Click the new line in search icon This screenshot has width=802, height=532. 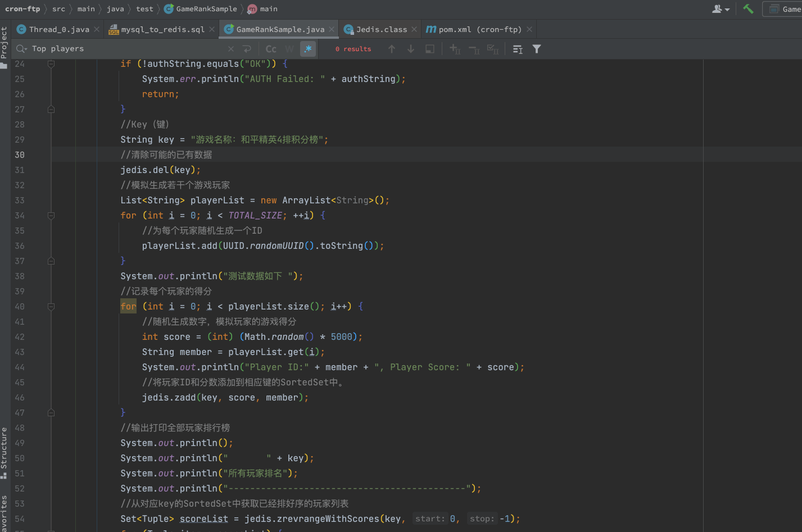247,49
